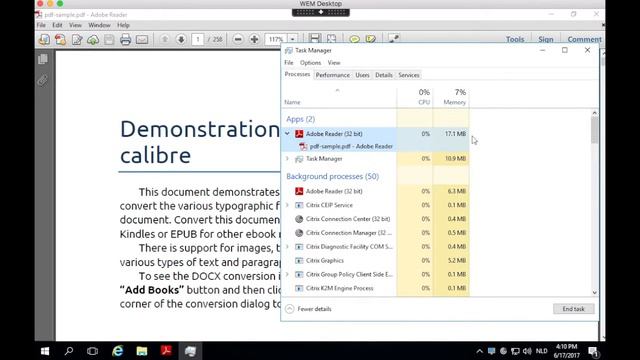The image size is (640, 360).
Task: Click the Edit/sign document toolbar icon
Action: click(x=77, y=39)
